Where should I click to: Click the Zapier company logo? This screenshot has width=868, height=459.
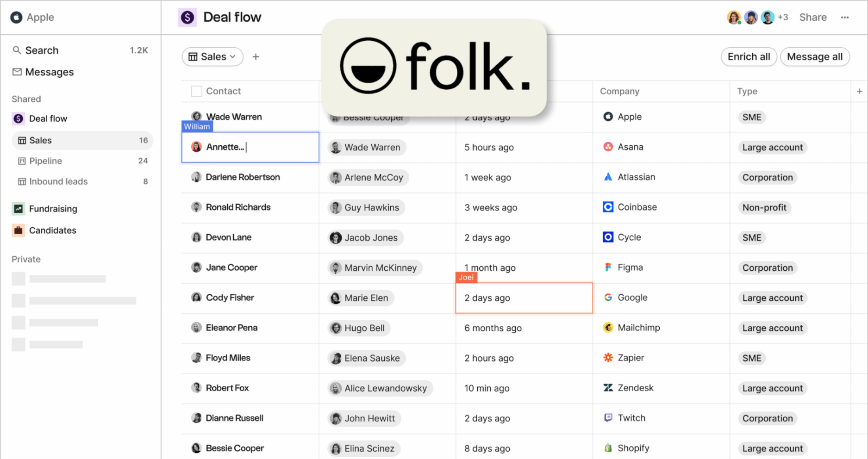click(608, 358)
